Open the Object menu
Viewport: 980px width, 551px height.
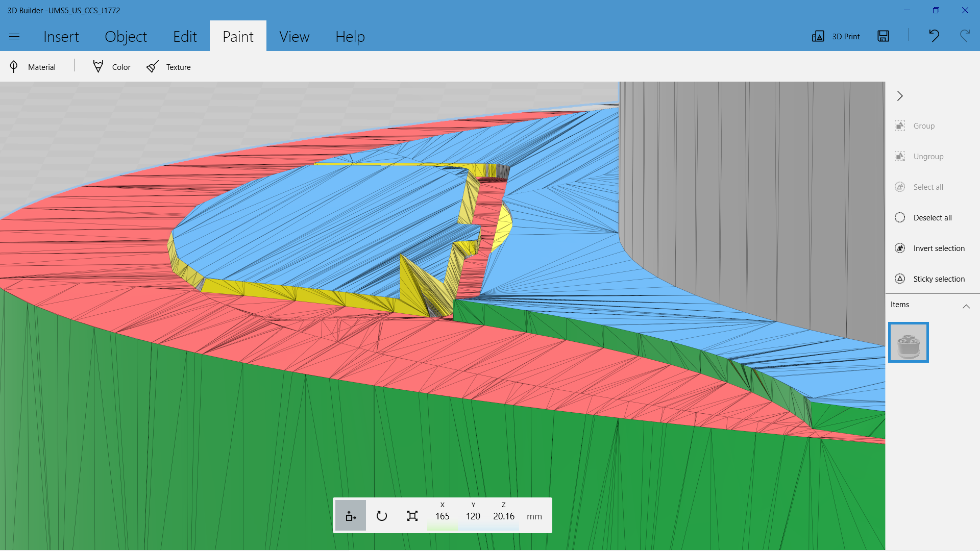click(x=126, y=36)
